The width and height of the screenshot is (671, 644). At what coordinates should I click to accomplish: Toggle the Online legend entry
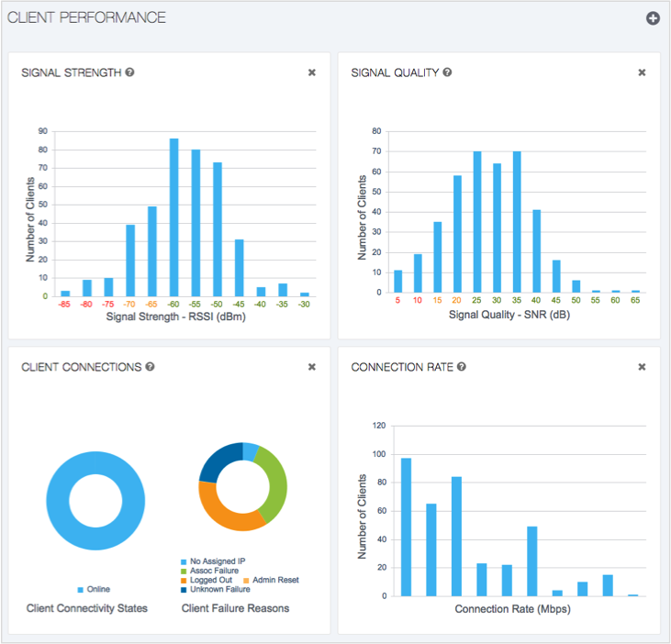click(x=96, y=589)
